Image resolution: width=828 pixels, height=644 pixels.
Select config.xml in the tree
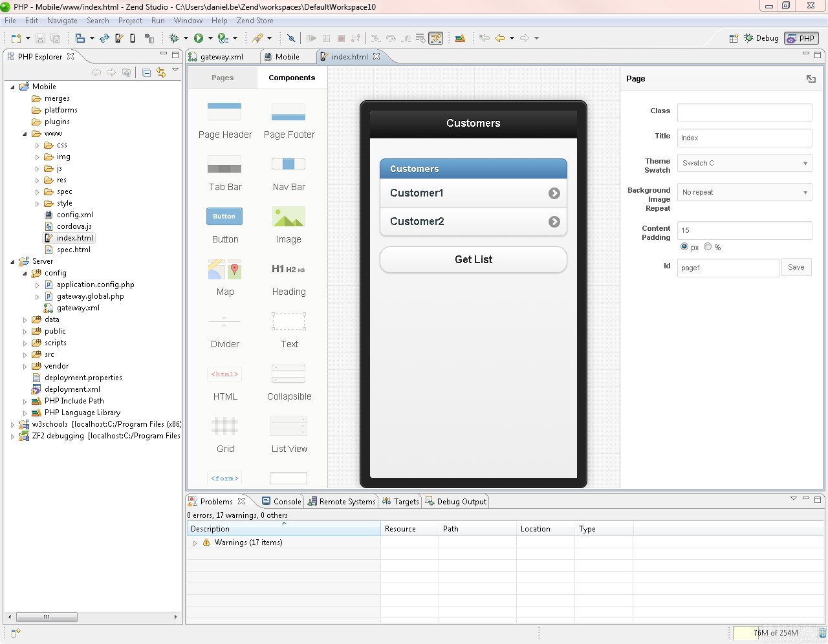(69, 215)
